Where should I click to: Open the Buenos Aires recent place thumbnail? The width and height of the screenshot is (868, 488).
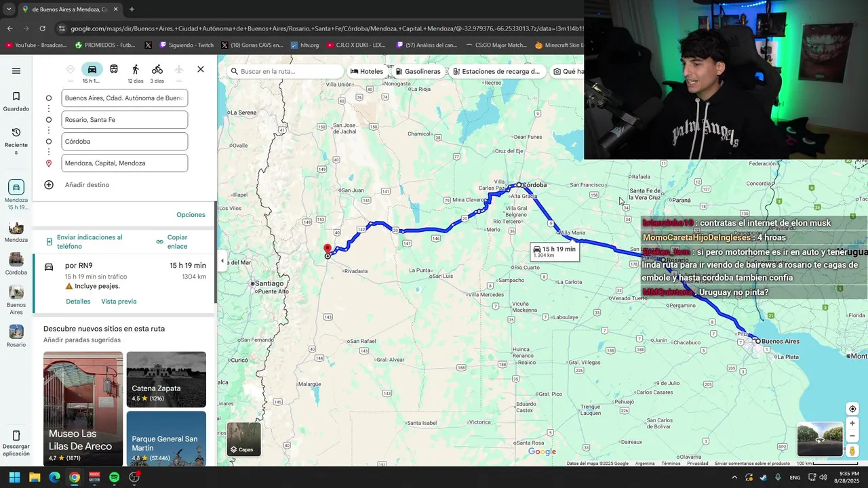click(16, 300)
